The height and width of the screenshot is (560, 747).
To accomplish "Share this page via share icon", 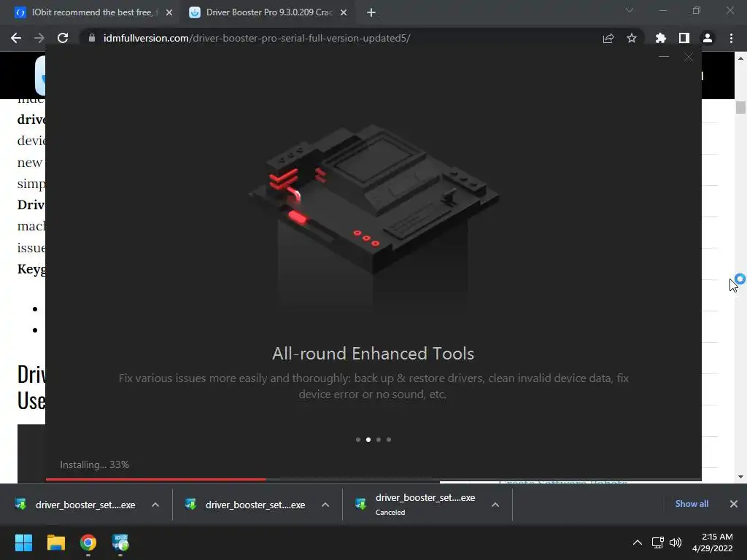I will click(x=608, y=38).
